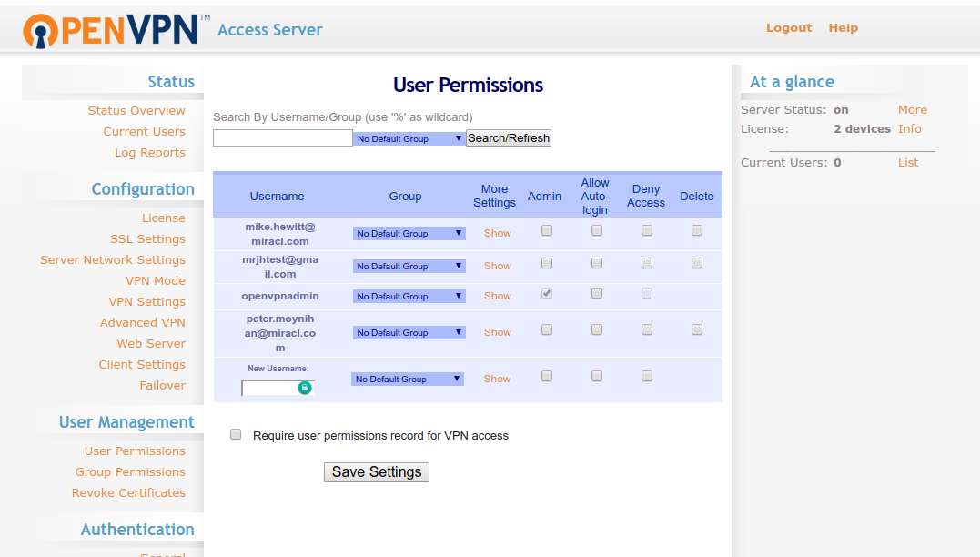Open VPN Settings
980x557 pixels.
[x=146, y=302]
